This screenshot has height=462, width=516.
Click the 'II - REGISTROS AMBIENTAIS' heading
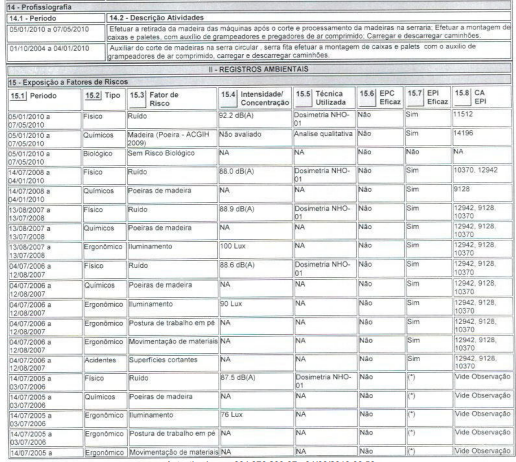(258, 69)
